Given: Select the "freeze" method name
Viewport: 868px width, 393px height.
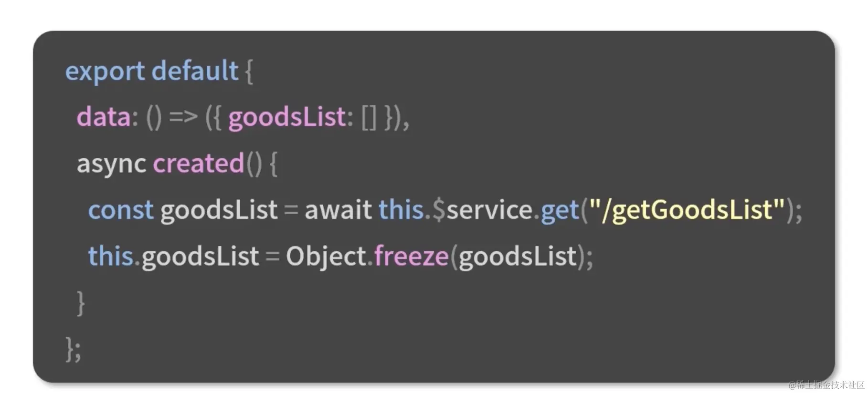Looking at the screenshot, I should pyautogui.click(x=411, y=256).
